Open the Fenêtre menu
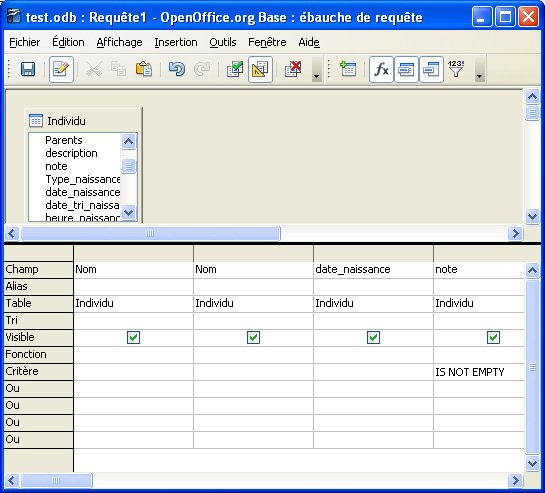 click(267, 42)
